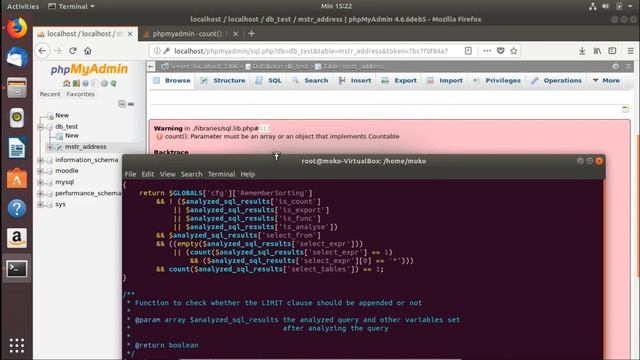This screenshot has height=360, width=640.
Task: Open Ubuntu Software from the dock
Action: [x=17, y=178]
